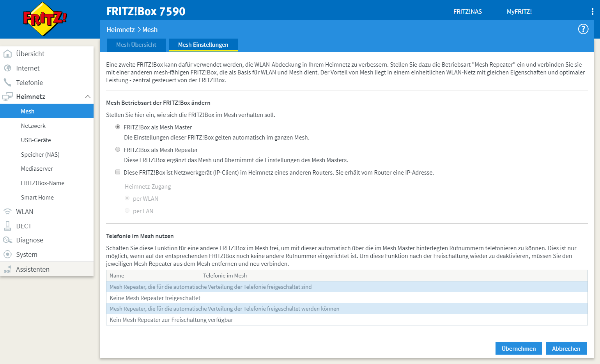
Task: Click the 'Mesh Betriebsart der FRITZ!Box ändern' heading
Action: coord(158,102)
